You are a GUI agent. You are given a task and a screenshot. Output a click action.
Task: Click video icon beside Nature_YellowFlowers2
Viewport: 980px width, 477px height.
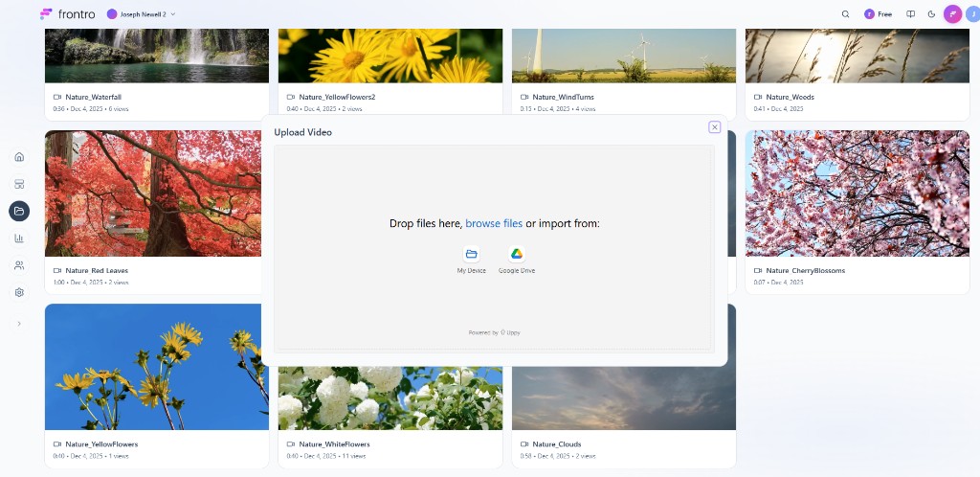coord(291,97)
